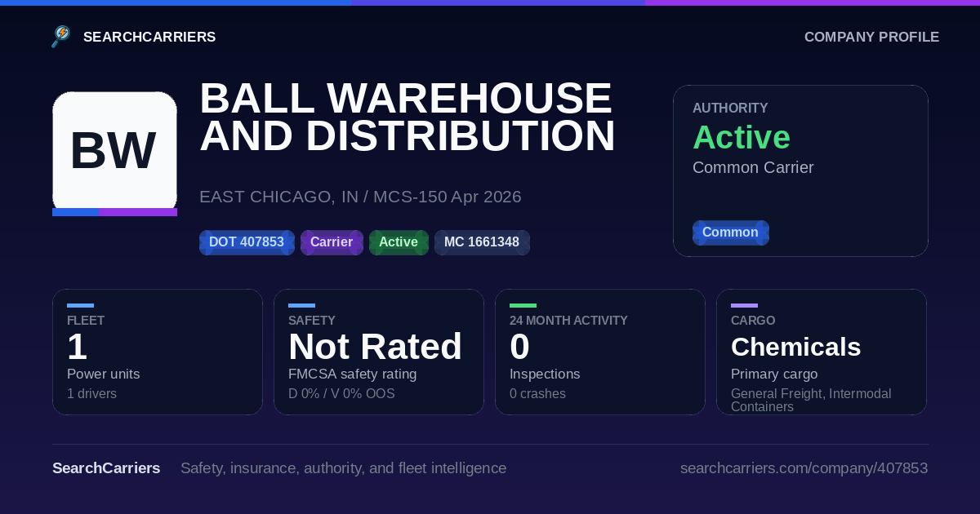Click the Primary cargo text
The width and height of the screenshot is (980, 514).
pos(774,374)
